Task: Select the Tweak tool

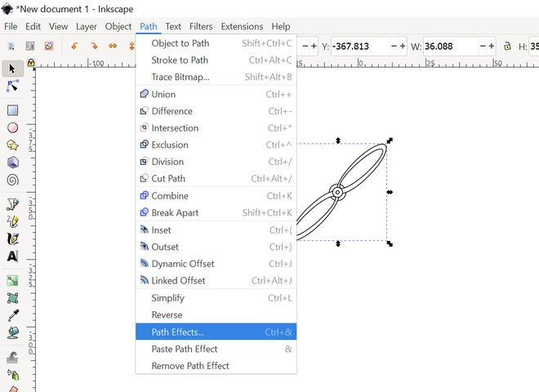Action: click(x=13, y=357)
